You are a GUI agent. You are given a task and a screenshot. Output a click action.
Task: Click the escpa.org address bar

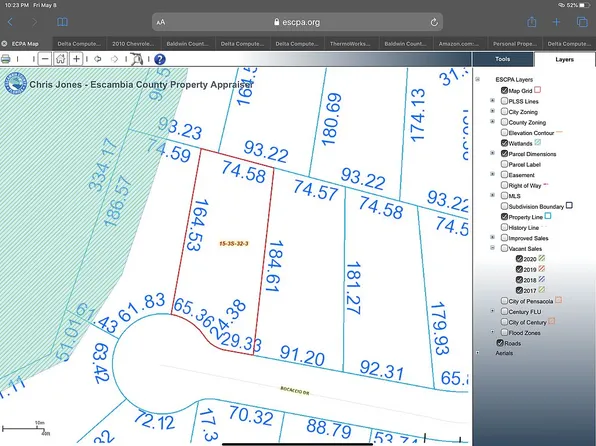297,22
